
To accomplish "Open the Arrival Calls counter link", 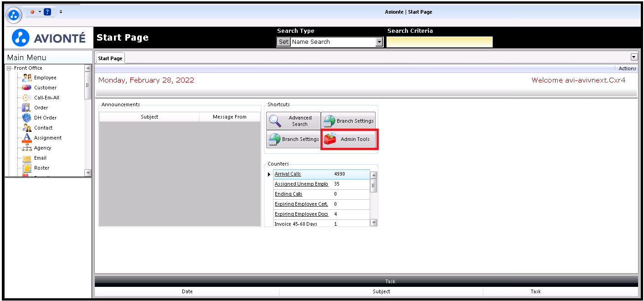I will [288, 174].
